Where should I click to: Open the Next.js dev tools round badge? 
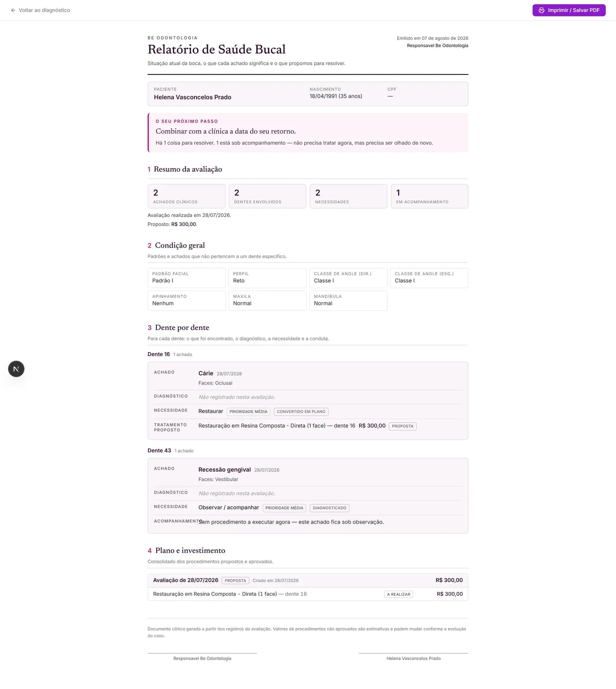[16, 369]
